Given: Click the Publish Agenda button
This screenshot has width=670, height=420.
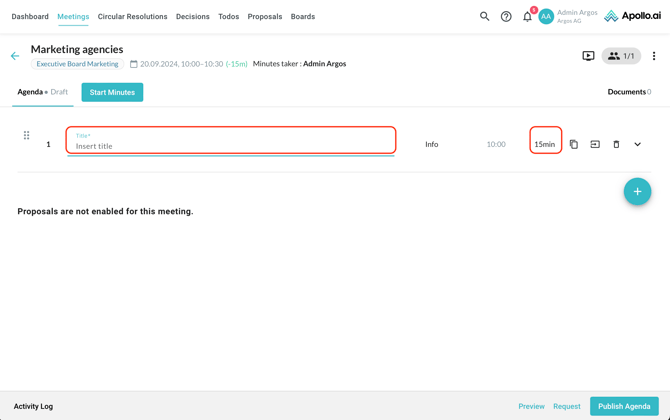Looking at the screenshot, I should pos(624,406).
